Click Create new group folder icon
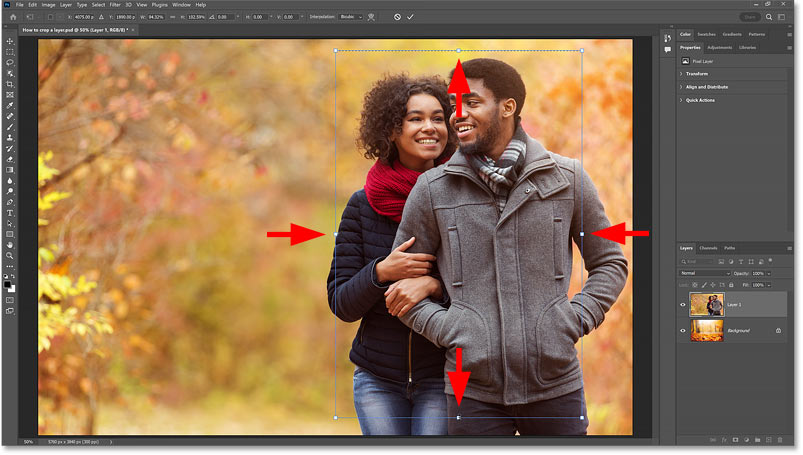The height and width of the screenshot is (455, 803). 757,440
